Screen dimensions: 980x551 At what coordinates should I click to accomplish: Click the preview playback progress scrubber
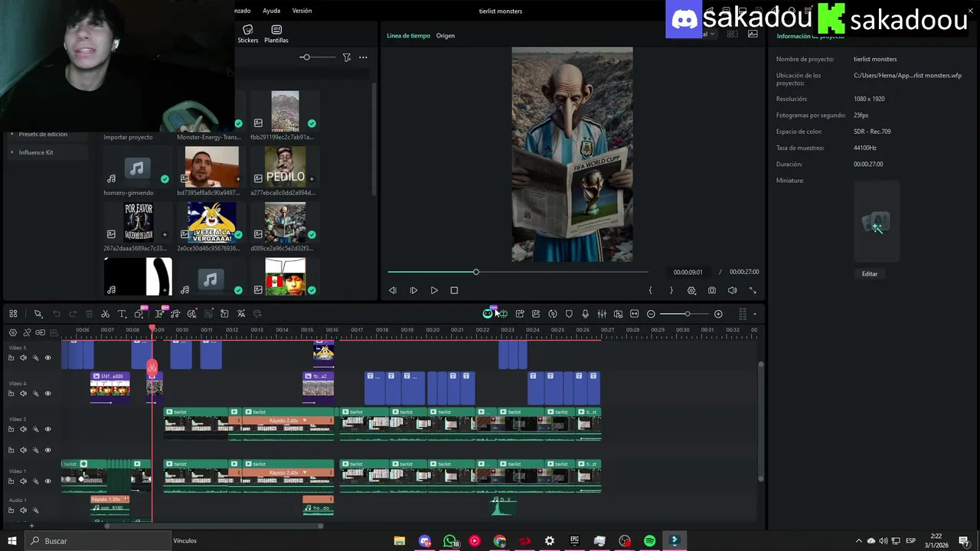pos(475,272)
